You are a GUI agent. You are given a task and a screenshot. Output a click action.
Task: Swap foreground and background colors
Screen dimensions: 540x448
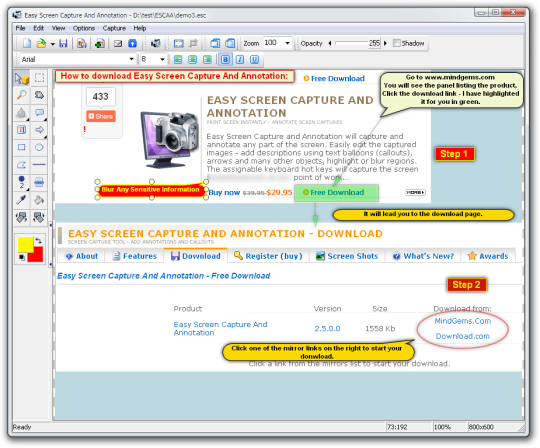coord(39,241)
